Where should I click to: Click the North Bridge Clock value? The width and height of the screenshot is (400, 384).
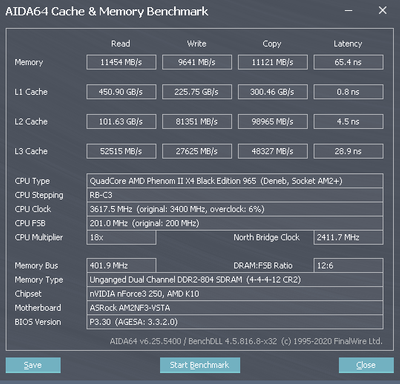coord(348,237)
